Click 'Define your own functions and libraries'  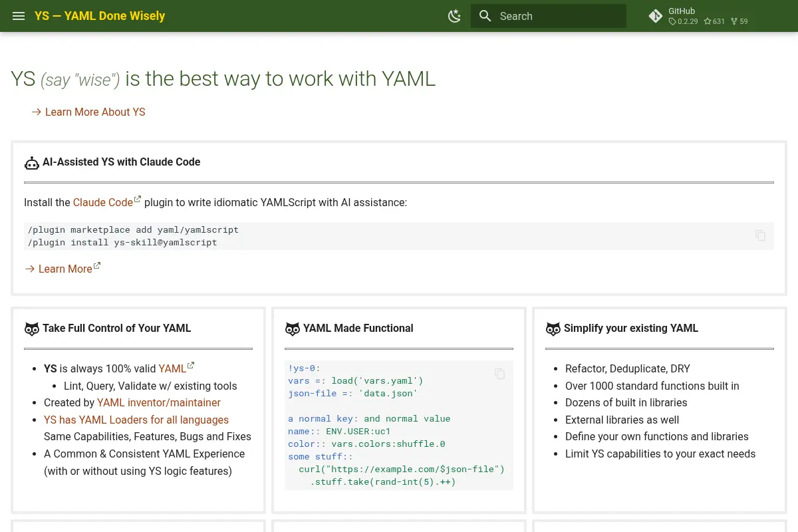(x=657, y=436)
